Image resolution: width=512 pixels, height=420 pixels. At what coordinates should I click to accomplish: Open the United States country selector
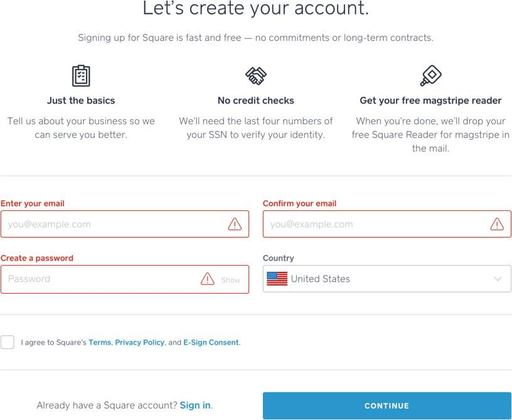coord(387,279)
